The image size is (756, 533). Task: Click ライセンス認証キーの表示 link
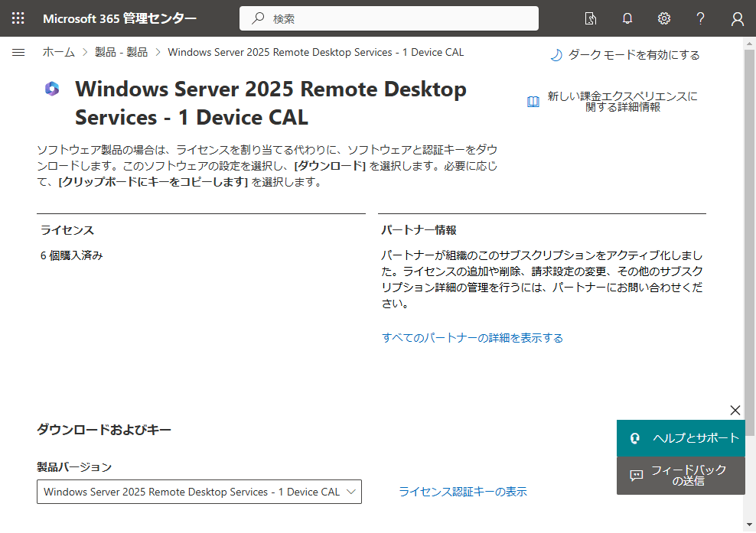click(463, 492)
